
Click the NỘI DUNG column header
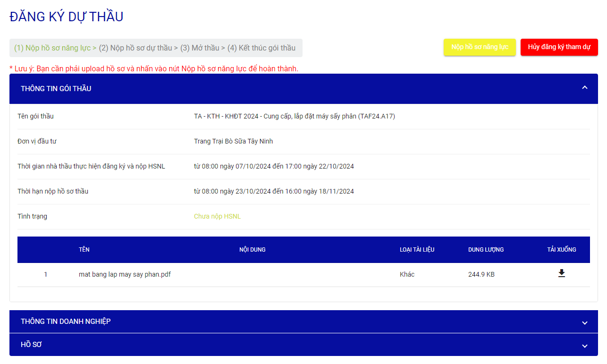point(253,250)
